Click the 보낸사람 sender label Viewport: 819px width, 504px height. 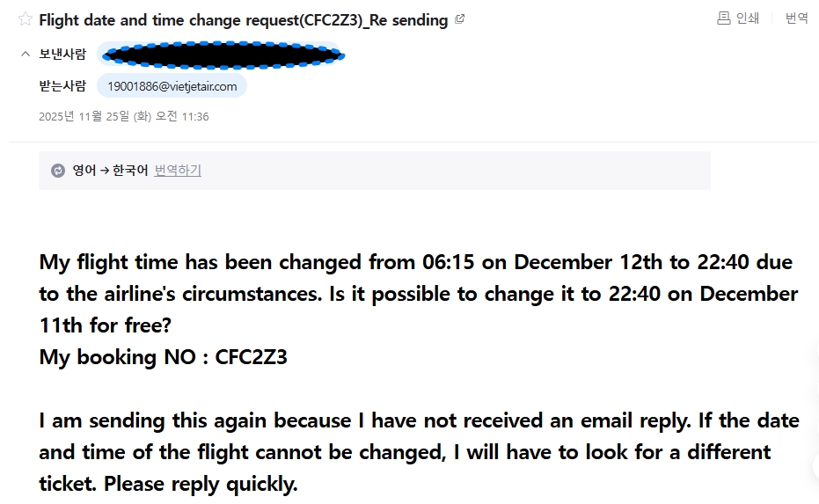pyautogui.click(x=62, y=55)
